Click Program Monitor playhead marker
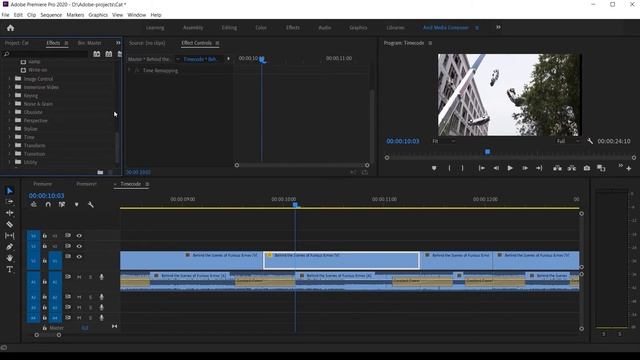The height and width of the screenshot is (360, 640). tap(487, 152)
